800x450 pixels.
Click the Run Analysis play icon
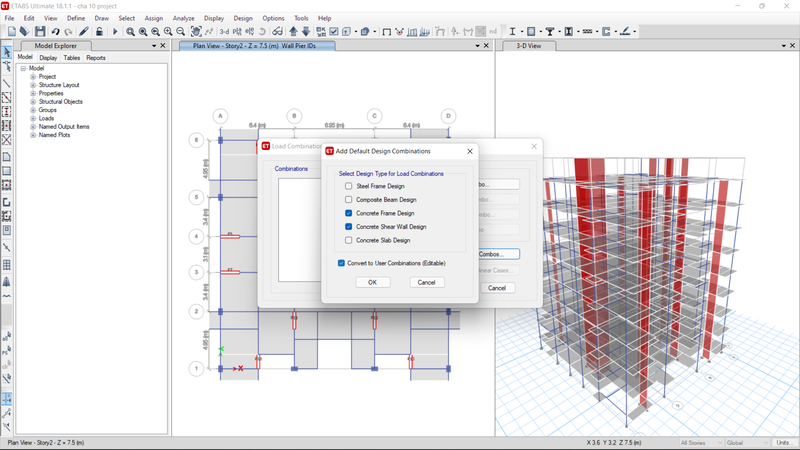(115, 32)
